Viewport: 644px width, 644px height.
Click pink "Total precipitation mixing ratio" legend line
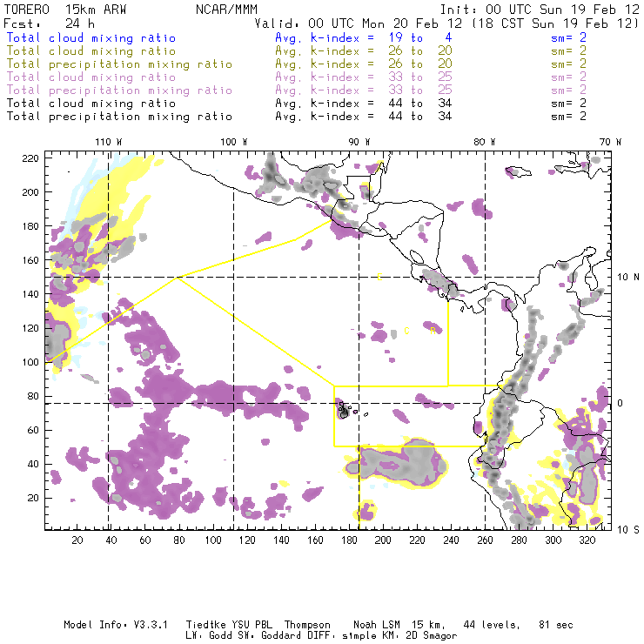click(119, 91)
